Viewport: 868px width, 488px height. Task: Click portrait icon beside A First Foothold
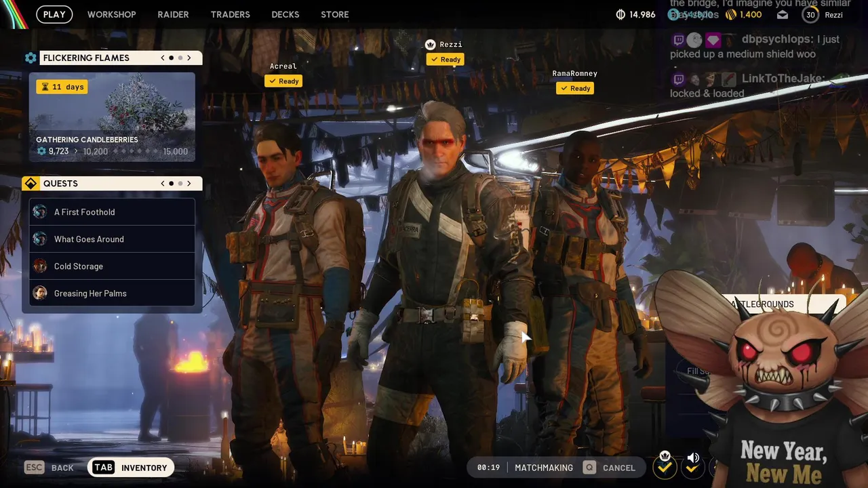click(x=40, y=211)
